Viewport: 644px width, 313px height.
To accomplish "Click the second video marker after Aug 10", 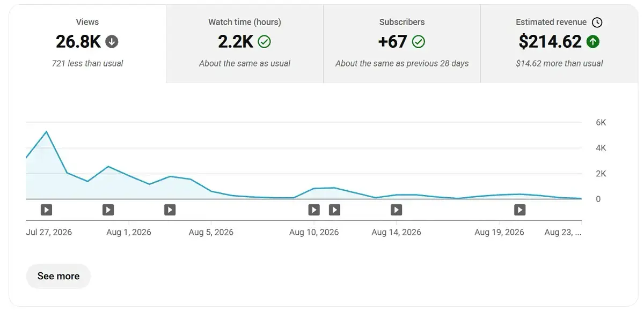I will click(334, 210).
